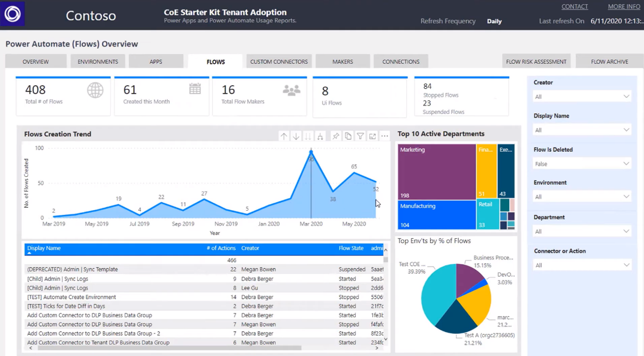This screenshot has height=356, width=644.
Task: Click the copy visual icon
Action: [348, 136]
